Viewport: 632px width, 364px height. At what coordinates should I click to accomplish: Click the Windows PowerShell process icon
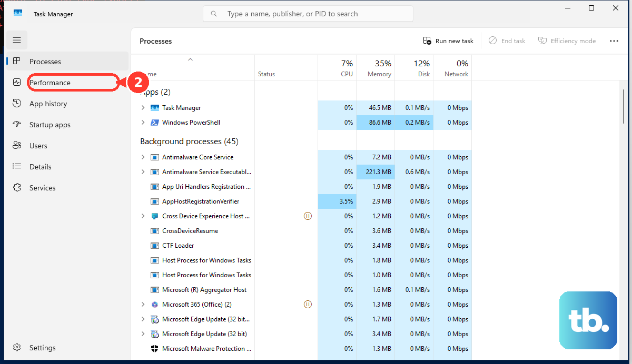pos(155,123)
